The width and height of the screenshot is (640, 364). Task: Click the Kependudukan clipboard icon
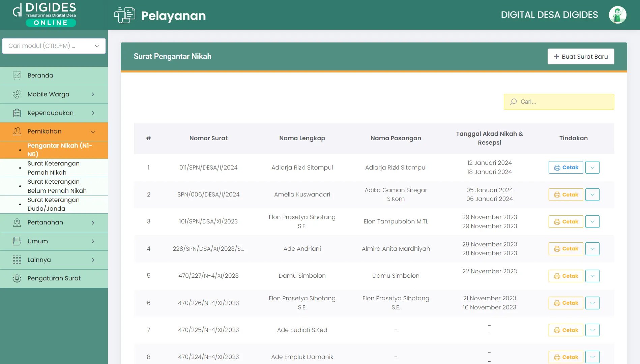(x=17, y=113)
